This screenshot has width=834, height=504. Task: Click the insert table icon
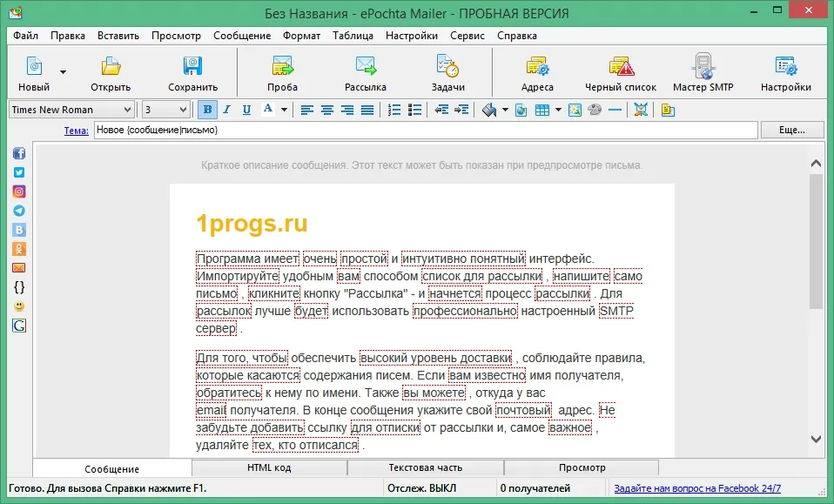point(542,110)
